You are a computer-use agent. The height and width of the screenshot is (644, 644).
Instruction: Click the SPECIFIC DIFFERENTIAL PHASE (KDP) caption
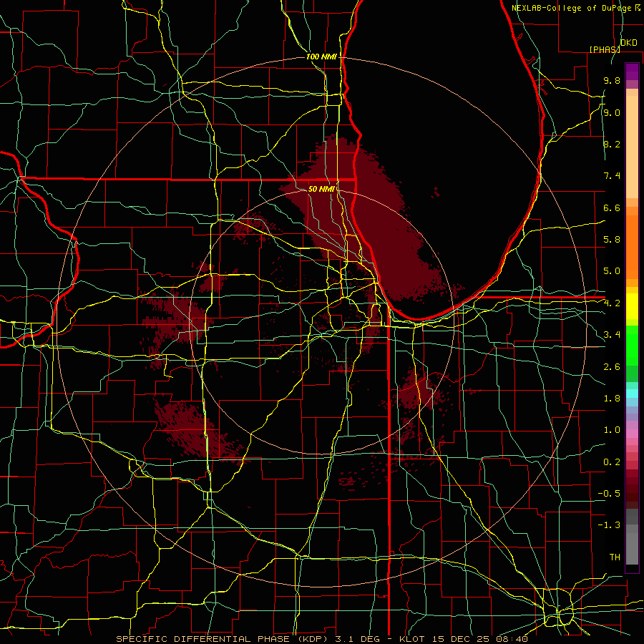point(223,639)
